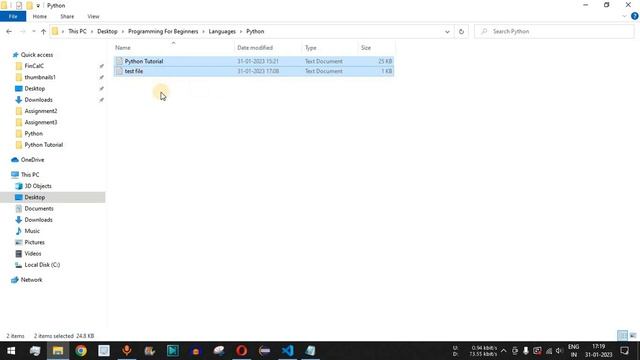Open Python Tutorial folder in sidebar
This screenshot has width=640, height=360.
coord(44,145)
